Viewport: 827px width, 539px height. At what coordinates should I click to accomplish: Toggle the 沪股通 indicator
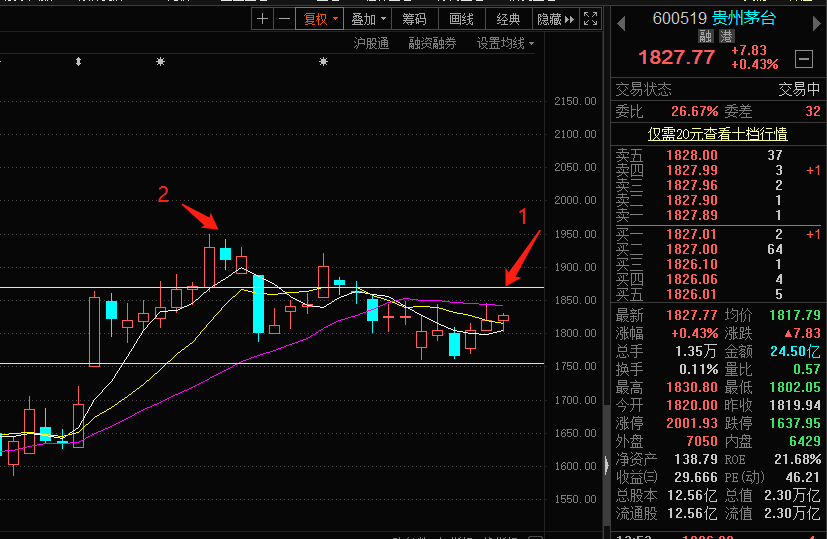pos(371,43)
